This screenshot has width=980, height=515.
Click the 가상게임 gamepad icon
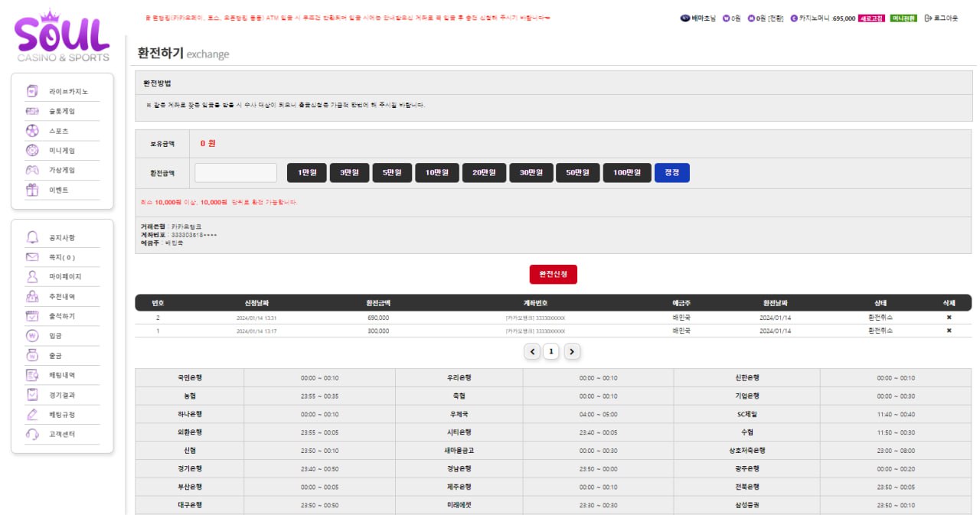click(x=32, y=170)
